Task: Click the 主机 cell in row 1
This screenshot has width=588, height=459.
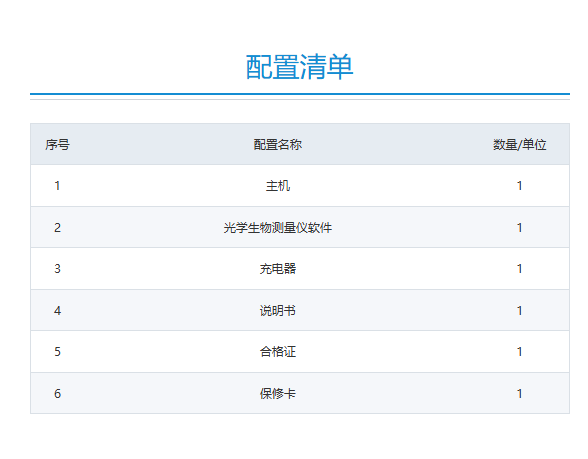Action: 278,186
